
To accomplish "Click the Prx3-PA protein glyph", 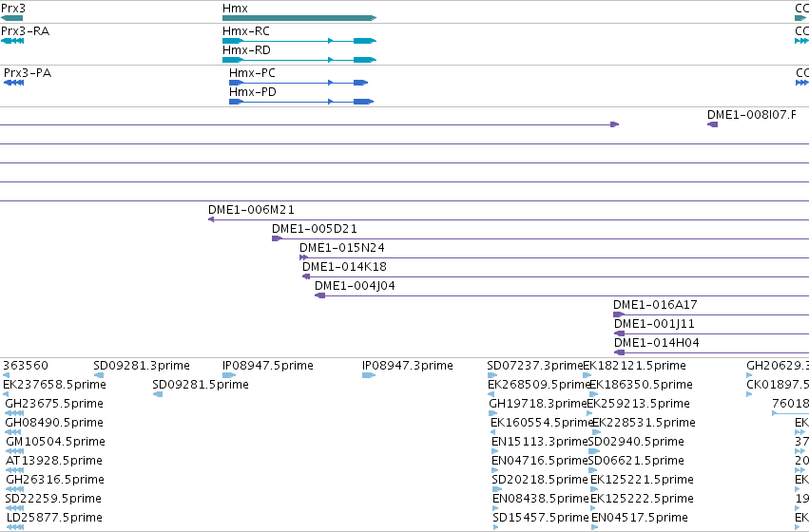I will pos(14,83).
